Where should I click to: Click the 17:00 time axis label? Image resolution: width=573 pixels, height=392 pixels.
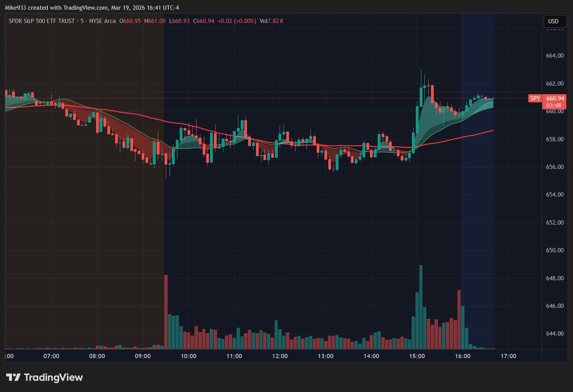tap(508, 356)
